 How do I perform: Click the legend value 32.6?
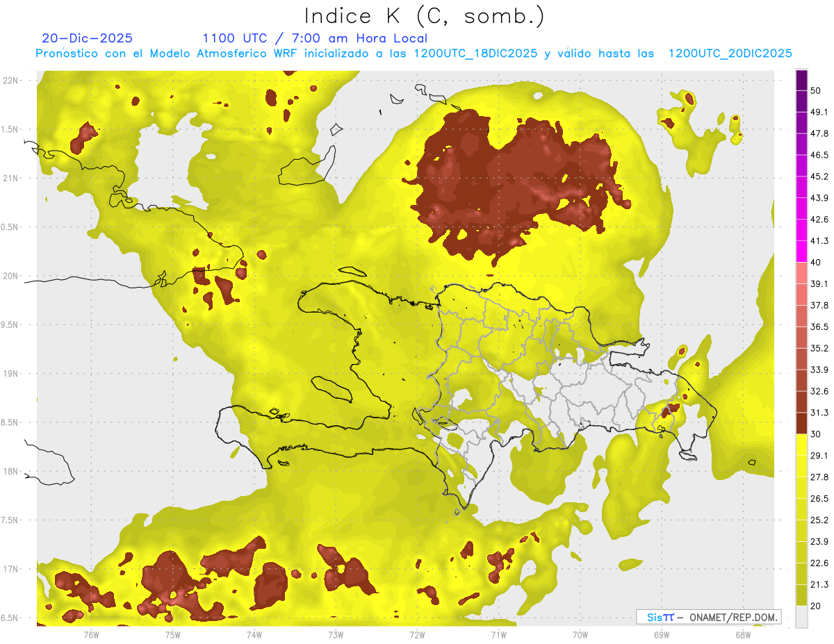pyautogui.click(x=819, y=392)
